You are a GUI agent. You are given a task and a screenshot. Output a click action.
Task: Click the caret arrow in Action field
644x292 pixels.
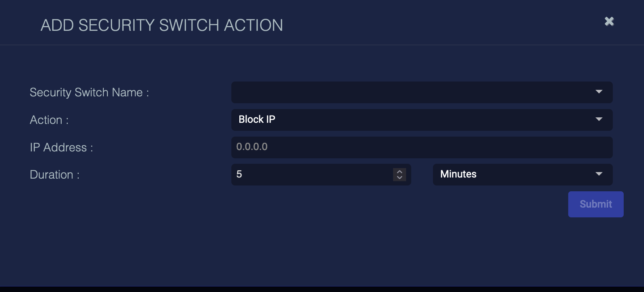coord(599,119)
